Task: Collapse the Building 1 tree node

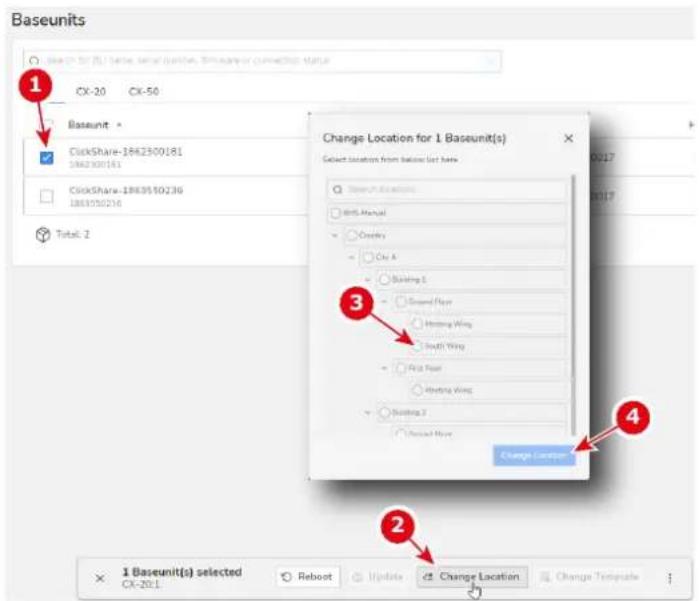Action: 368,280
